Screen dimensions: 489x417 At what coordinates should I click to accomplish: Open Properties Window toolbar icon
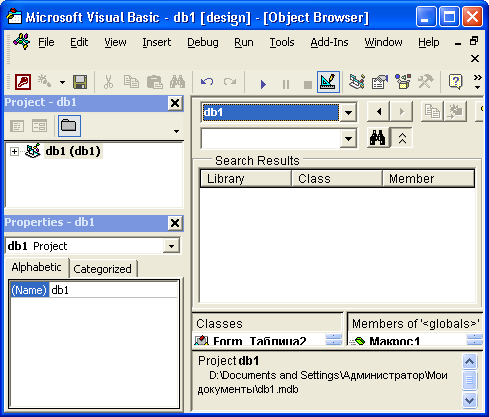pyautogui.click(x=380, y=82)
